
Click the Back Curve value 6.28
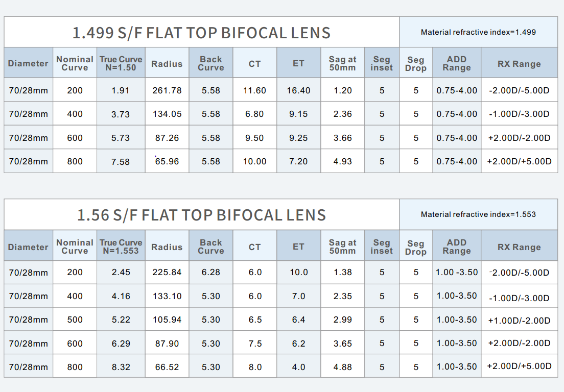(211, 273)
